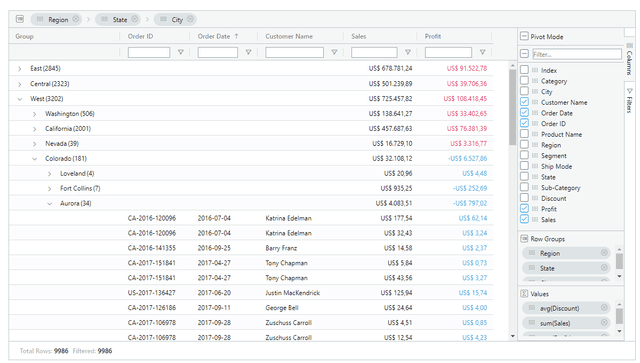Uncheck the Customer Name column checkbox

(x=524, y=102)
